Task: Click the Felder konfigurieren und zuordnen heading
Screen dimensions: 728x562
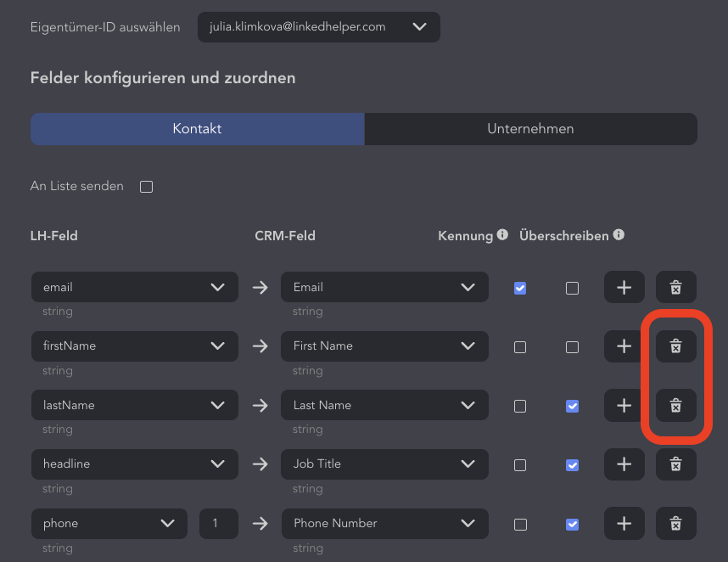Action: 163,78
